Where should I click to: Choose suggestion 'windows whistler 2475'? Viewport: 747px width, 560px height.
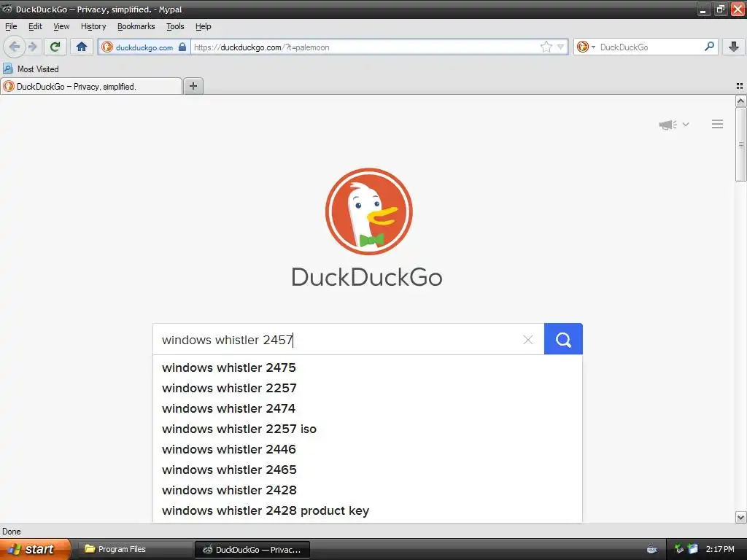pyautogui.click(x=368, y=367)
